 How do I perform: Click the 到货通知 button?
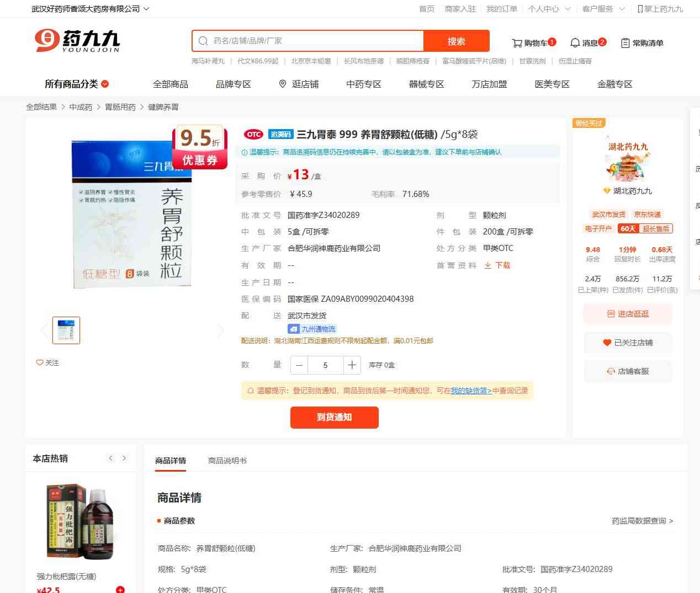[x=334, y=417]
